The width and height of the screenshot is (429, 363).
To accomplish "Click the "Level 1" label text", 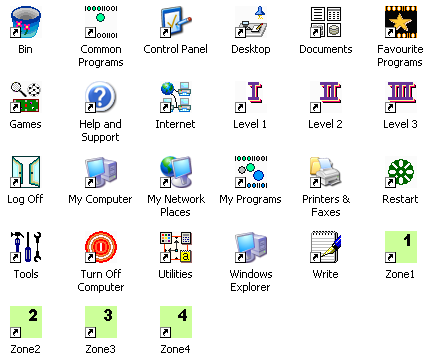I will pos(250,124).
